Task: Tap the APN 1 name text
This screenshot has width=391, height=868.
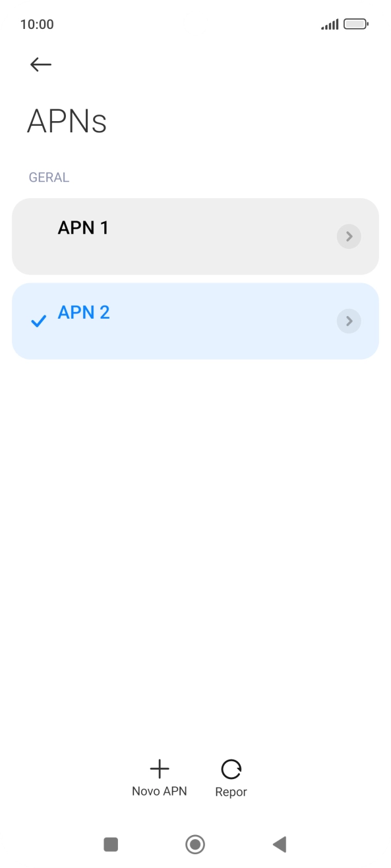Action: [83, 228]
